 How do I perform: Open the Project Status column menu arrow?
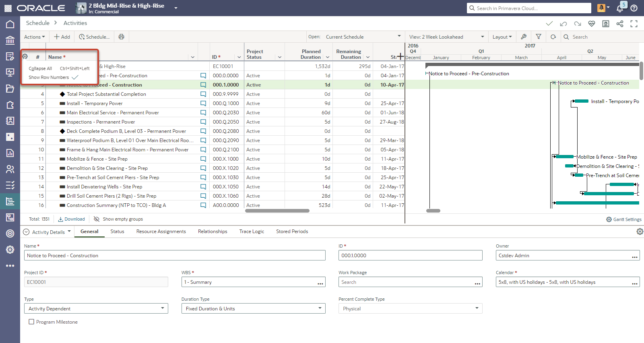coord(280,57)
